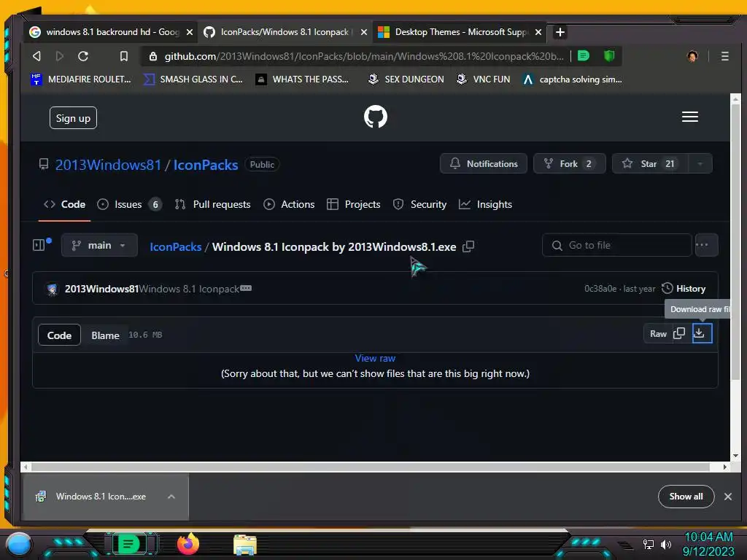Select the Security tab
Viewport: 747px width, 560px height.
click(x=419, y=204)
